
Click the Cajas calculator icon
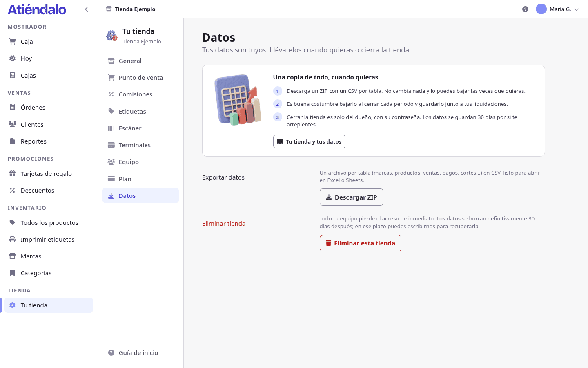click(x=13, y=75)
